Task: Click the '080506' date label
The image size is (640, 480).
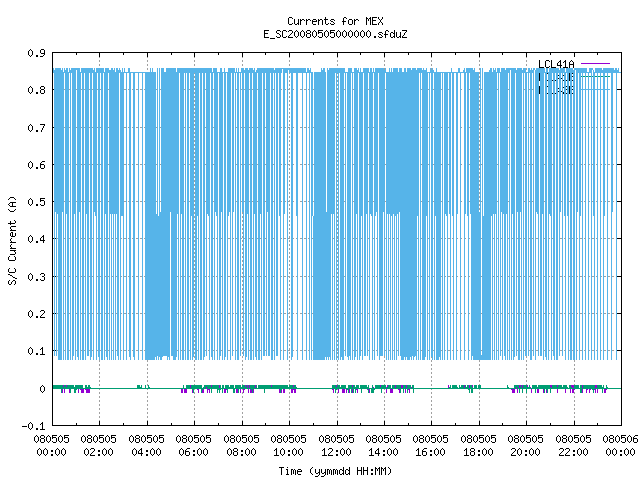Action: point(620,439)
